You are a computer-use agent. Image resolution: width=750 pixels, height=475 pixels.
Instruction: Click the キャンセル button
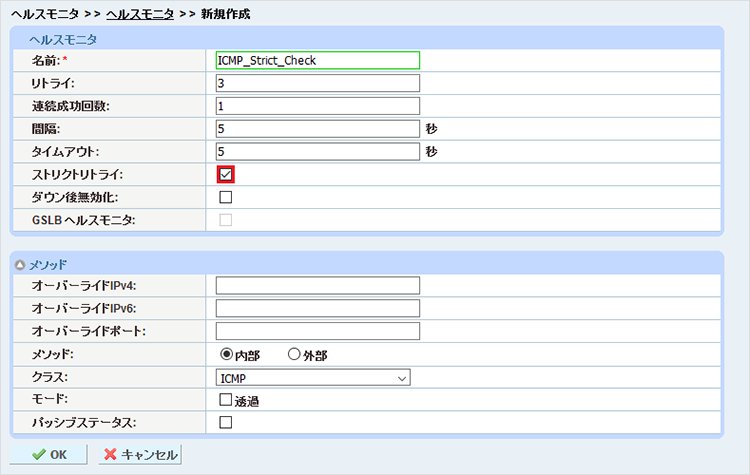coord(140,454)
